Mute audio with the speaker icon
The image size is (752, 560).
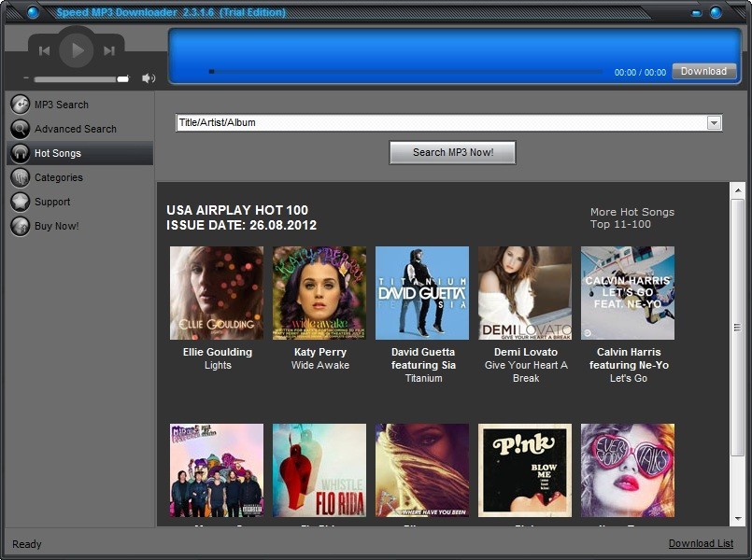point(149,77)
